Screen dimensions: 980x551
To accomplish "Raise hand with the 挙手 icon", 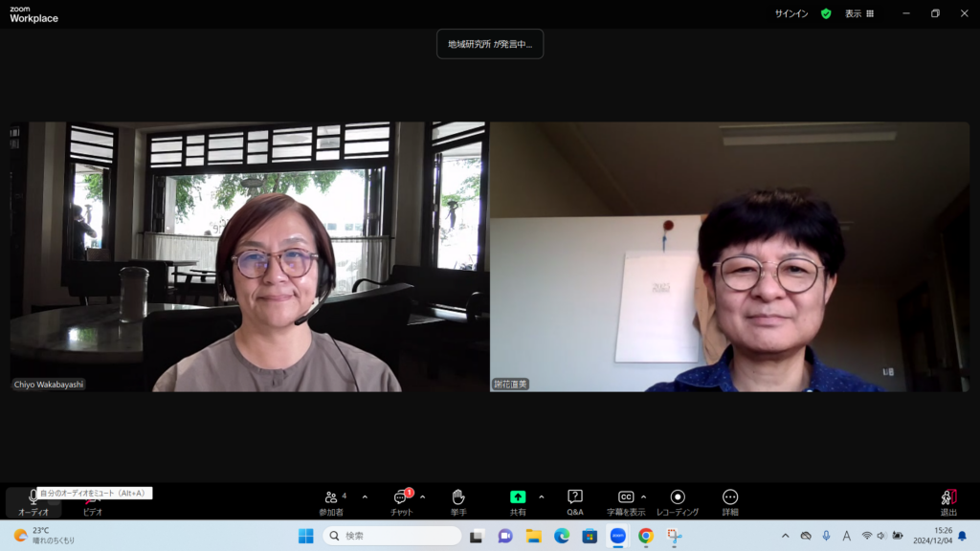I will [458, 501].
